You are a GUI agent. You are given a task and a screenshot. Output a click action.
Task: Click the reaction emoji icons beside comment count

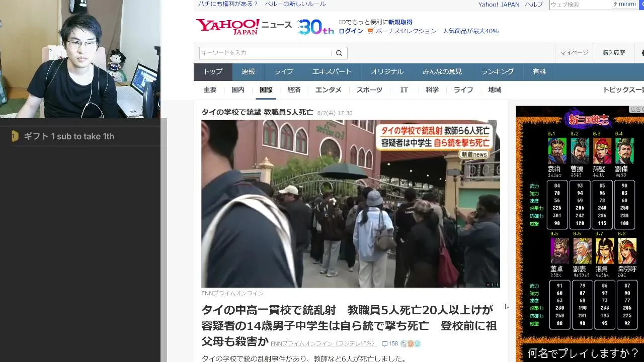[411, 344]
